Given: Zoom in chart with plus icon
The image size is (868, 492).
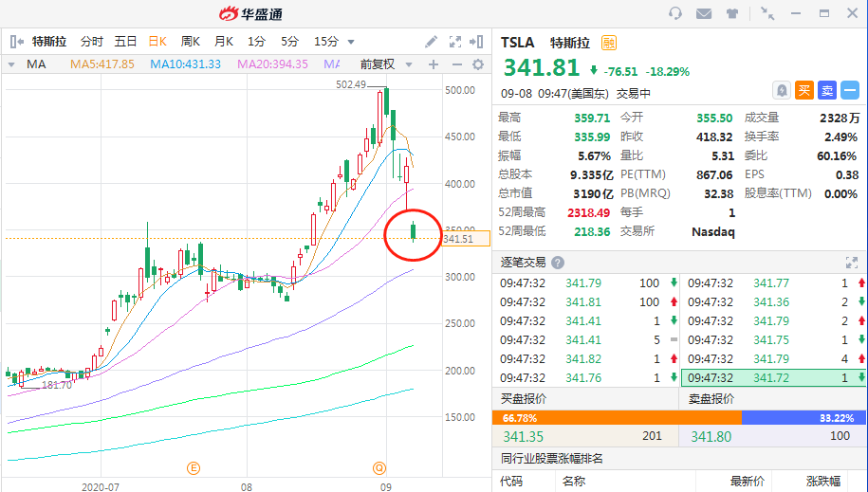Looking at the screenshot, I should pyautogui.click(x=434, y=64).
